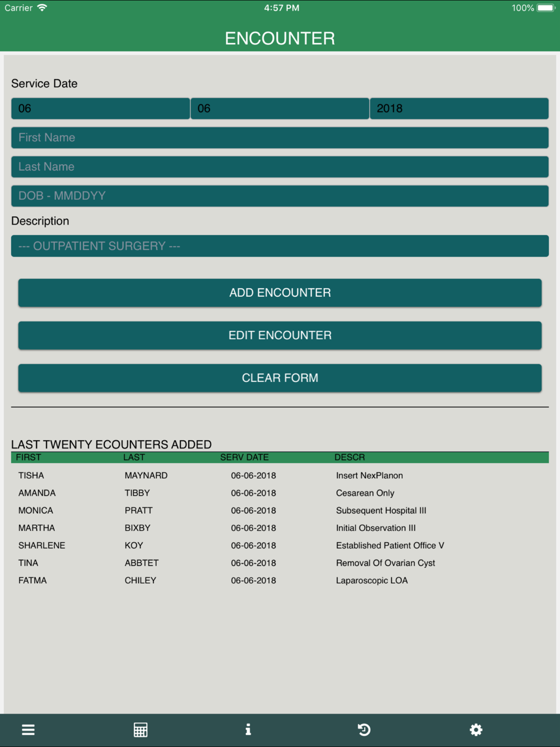560x747 pixels.
Task: Select the service date month field 06
Action: pyautogui.click(x=100, y=109)
